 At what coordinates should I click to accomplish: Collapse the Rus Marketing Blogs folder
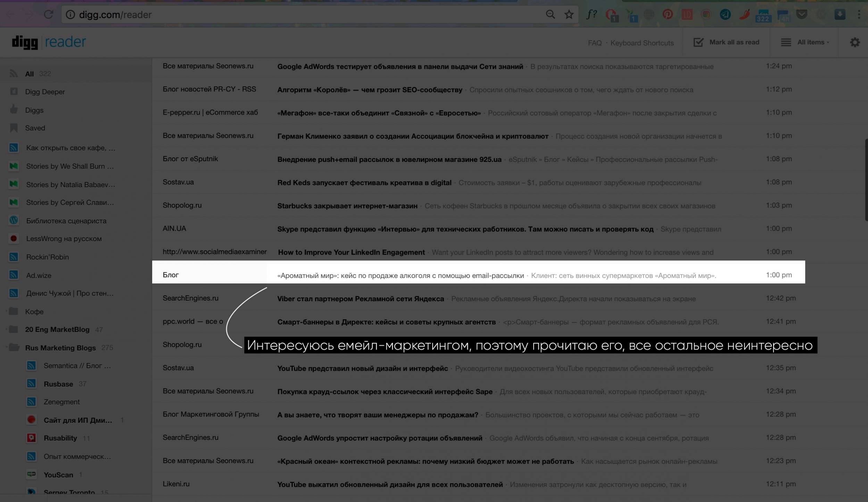(x=6, y=347)
